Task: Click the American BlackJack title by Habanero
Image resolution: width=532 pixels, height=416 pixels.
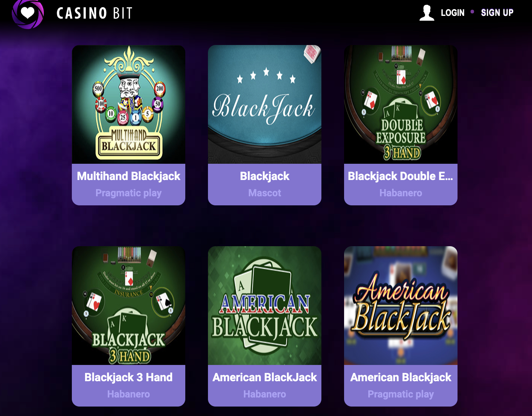Action: 265,377
